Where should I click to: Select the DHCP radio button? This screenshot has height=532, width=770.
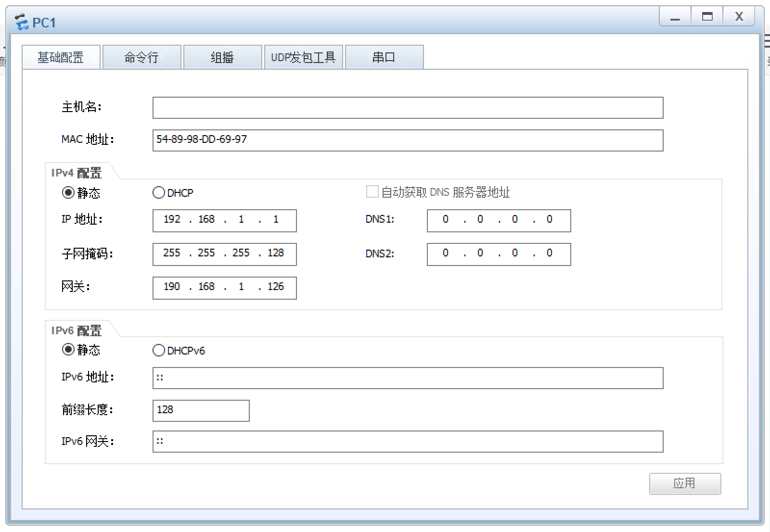(x=159, y=193)
